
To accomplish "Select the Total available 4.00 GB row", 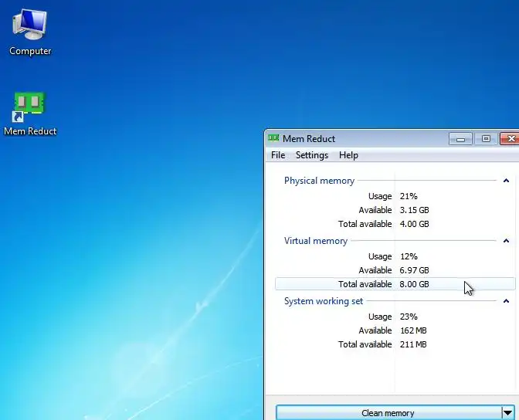I will pyautogui.click(x=395, y=224).
